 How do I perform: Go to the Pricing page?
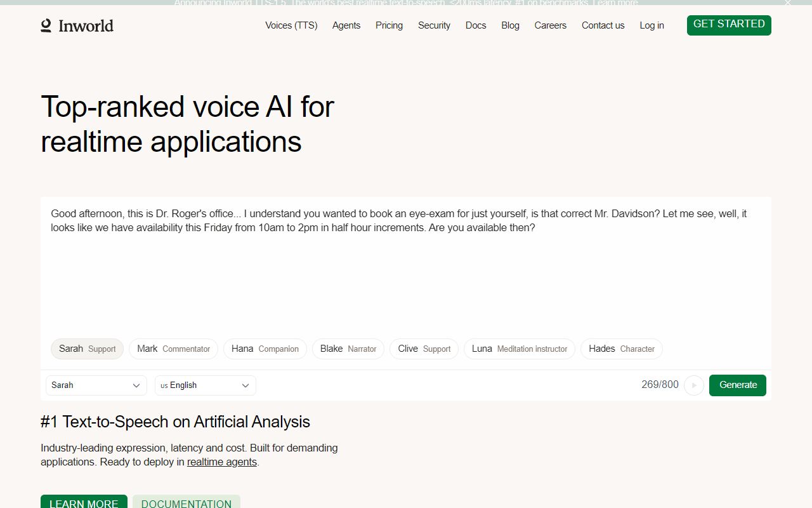point(389,25)
